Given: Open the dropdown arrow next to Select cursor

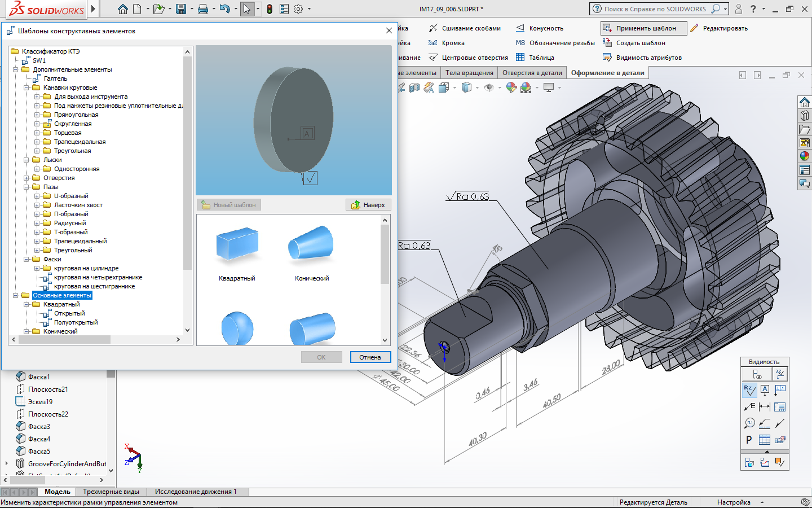Looking at the screenshot, I should (258, 9).
